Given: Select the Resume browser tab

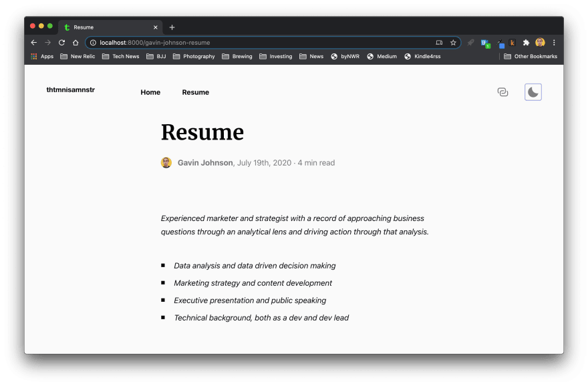Looking at the screenshot, I should pyautogui.click(x=107, y=27).
